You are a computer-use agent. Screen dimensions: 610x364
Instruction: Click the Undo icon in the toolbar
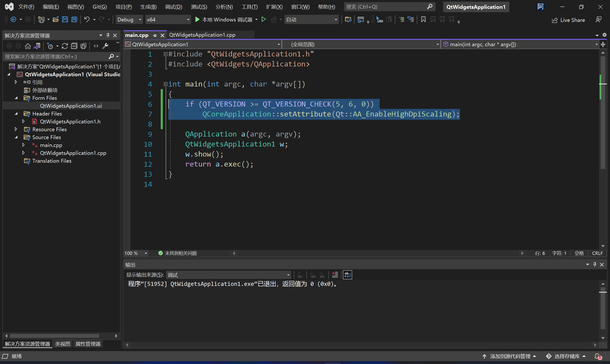tap(87, 20)
